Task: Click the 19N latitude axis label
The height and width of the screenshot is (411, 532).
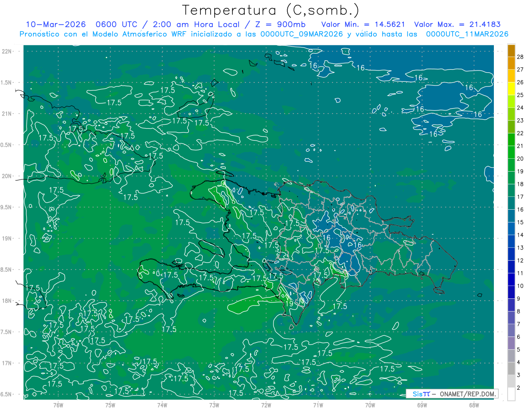Action: point(7,238)
